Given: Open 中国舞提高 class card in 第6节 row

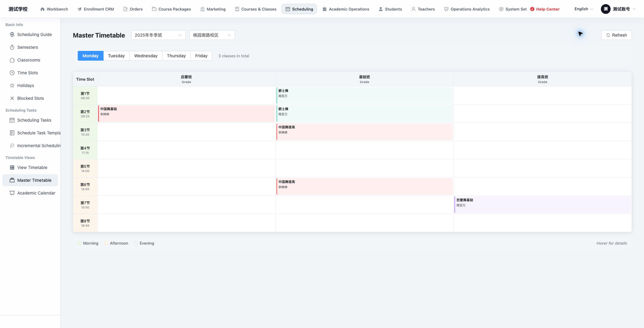Looking at the screenshot, I should tap(364, 186).
